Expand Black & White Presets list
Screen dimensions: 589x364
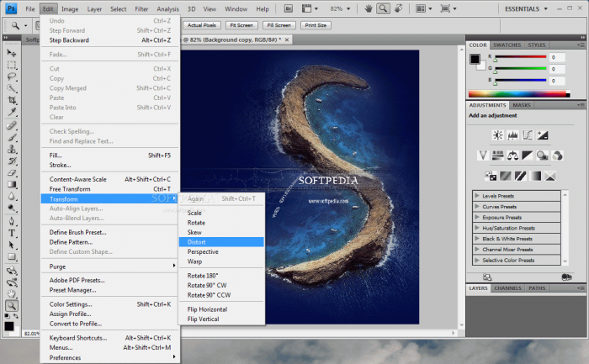[477, 239]
